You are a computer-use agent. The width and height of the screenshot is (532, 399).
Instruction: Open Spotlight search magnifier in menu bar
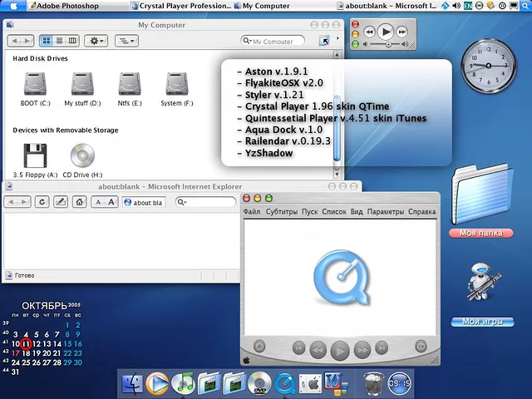tap(525, 6)
